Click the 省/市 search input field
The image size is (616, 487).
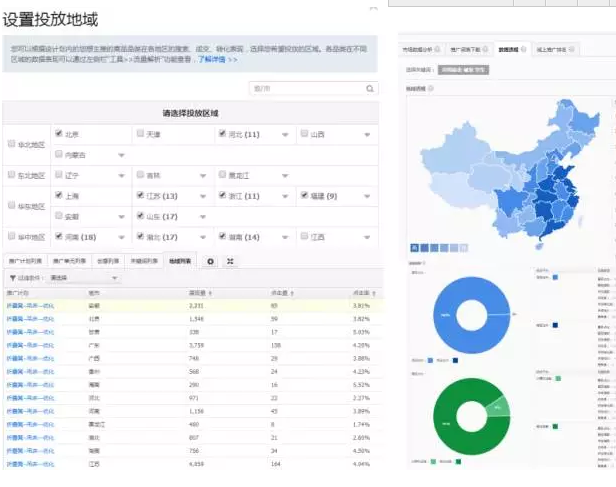298,89
